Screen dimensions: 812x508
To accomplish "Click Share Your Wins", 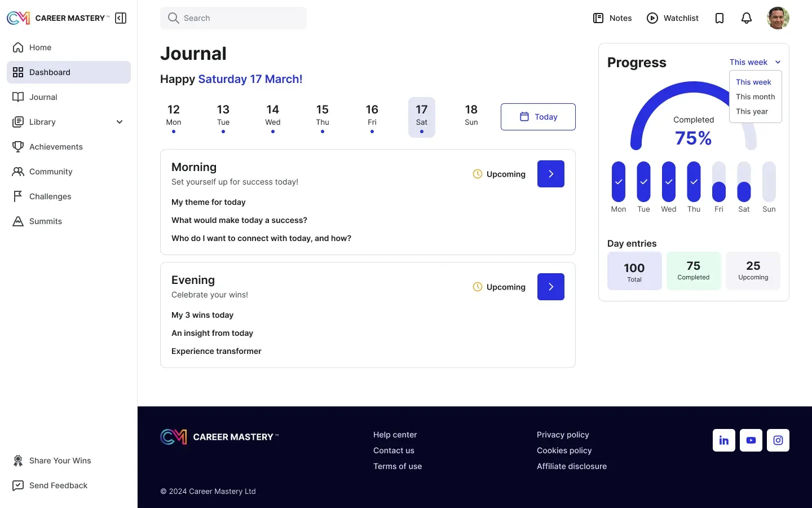I will (x=69, y=461).
